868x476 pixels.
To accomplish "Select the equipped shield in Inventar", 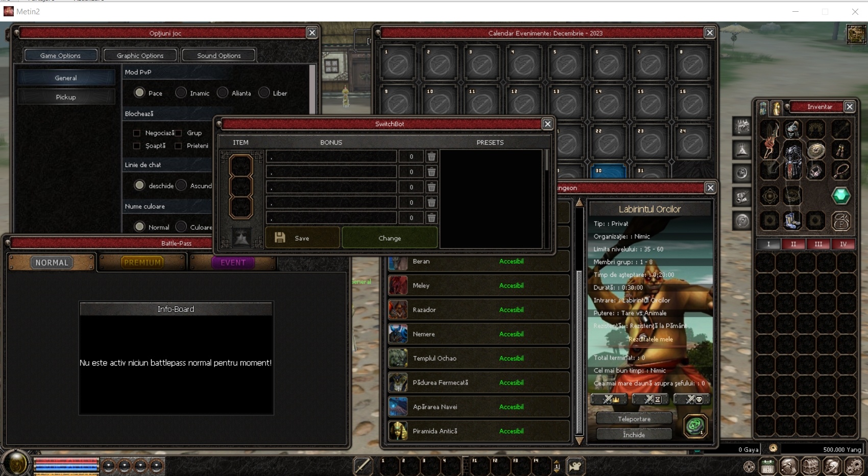I will click(815, 151).
